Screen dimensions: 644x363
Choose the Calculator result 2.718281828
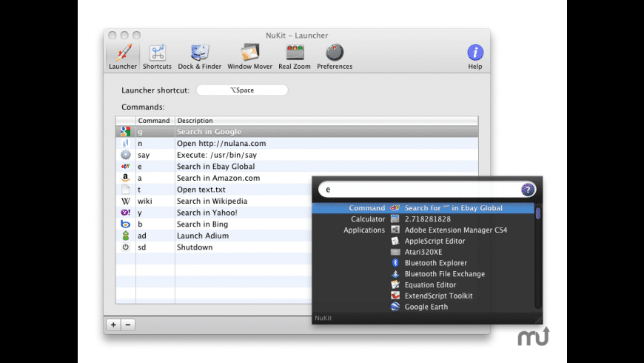427,219
